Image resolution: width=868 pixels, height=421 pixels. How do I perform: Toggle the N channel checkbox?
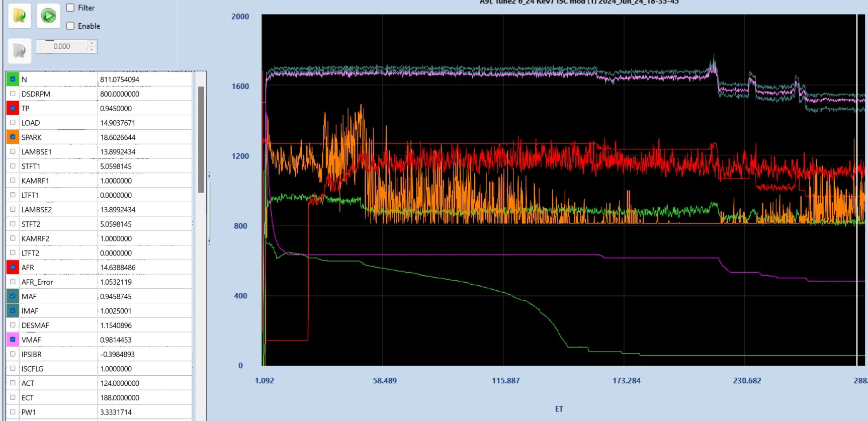(13, 79)
